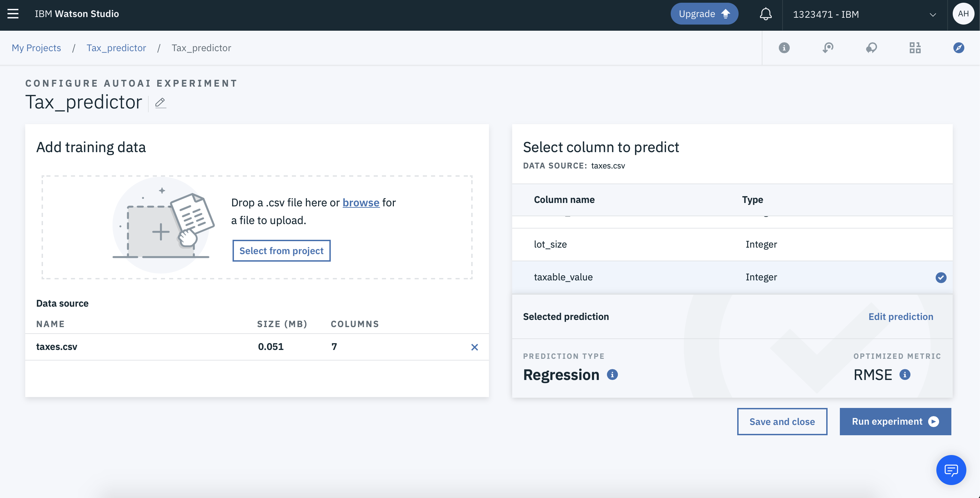Click the browse link to upload
Image resolution: width=980 pixels, height=498 pixels.
(x=361, y=202)
